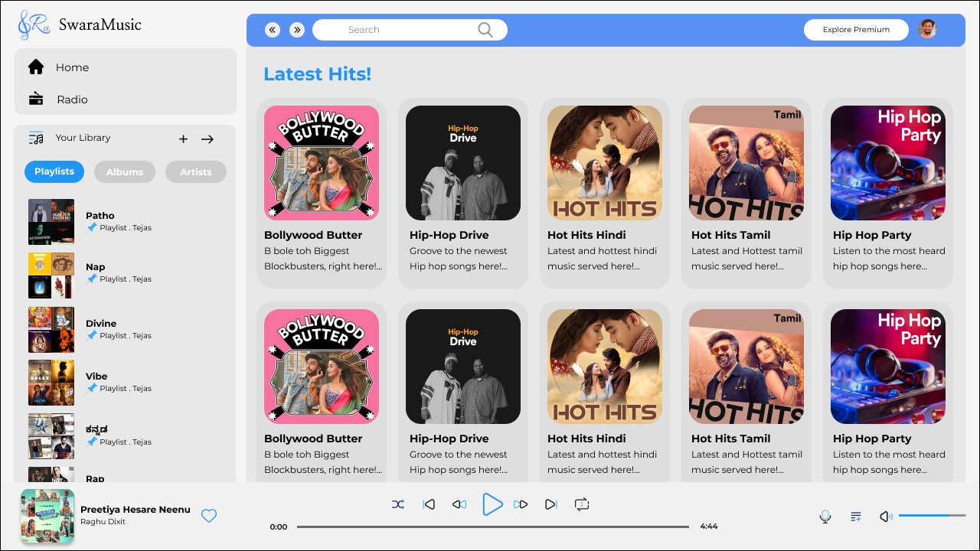The height and width of the screenshot is (551, 980).
Task: Toggle pin icon on Divine playlist
Action: 92,335
